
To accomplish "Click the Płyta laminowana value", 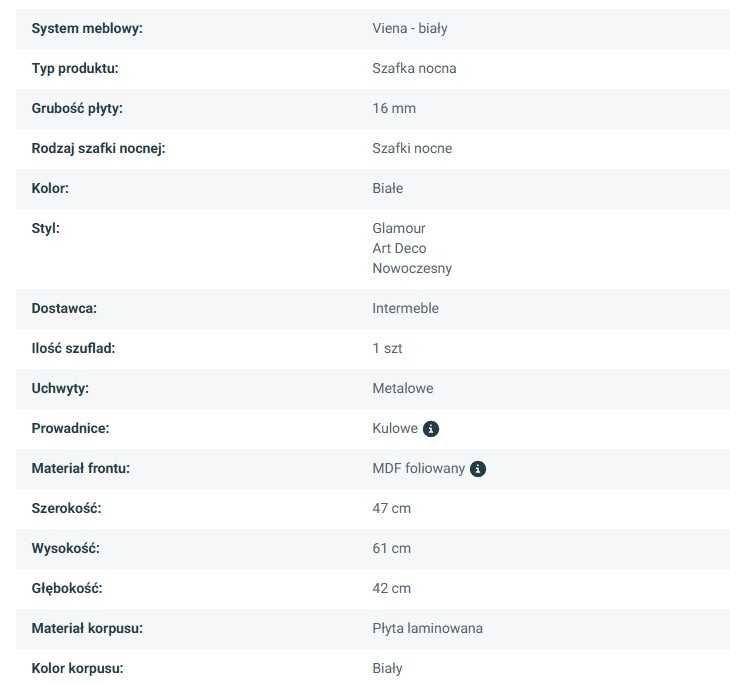I will pyautogui.click(x=427, y=628).
